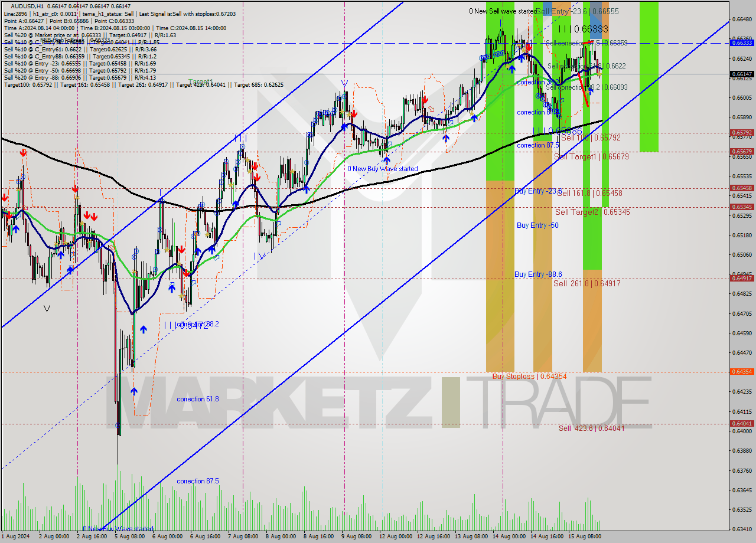Click the '12 Aug 00:00' time axis label

(x=395, y=537)
